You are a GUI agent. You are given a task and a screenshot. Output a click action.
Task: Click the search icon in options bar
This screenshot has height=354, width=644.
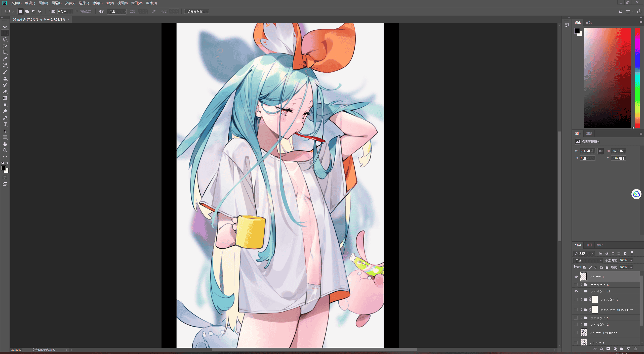(621, 12)
